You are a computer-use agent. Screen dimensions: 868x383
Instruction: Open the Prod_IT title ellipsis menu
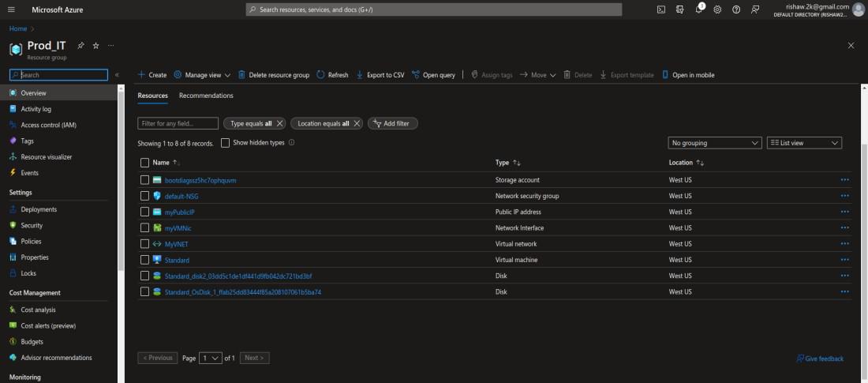click(111, 46)
